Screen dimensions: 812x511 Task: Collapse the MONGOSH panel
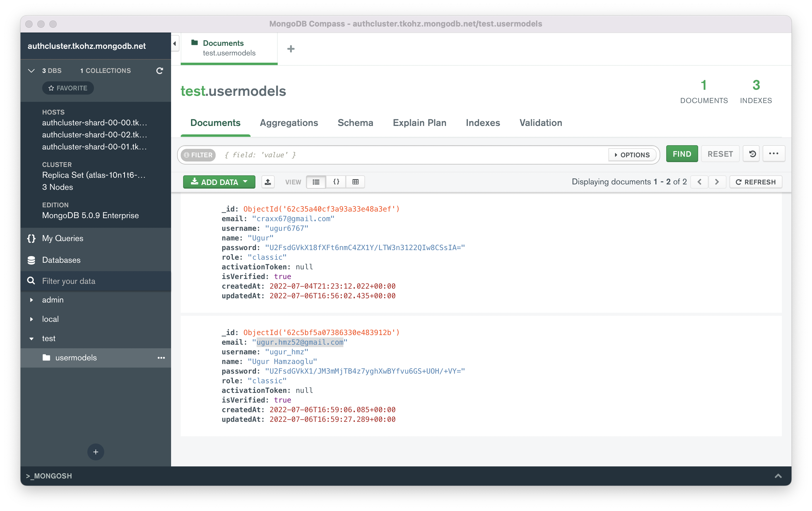(779, 476)
